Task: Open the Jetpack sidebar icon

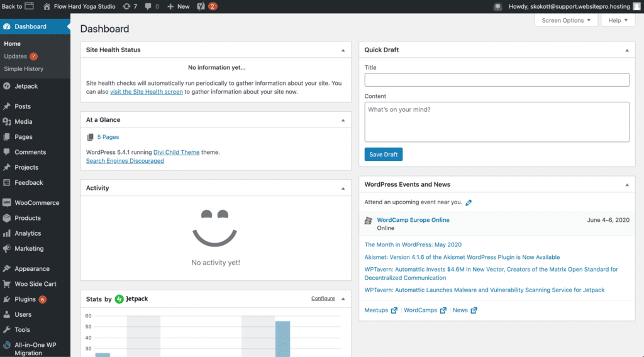Action: pyautogui.click(x=7, y=86)
